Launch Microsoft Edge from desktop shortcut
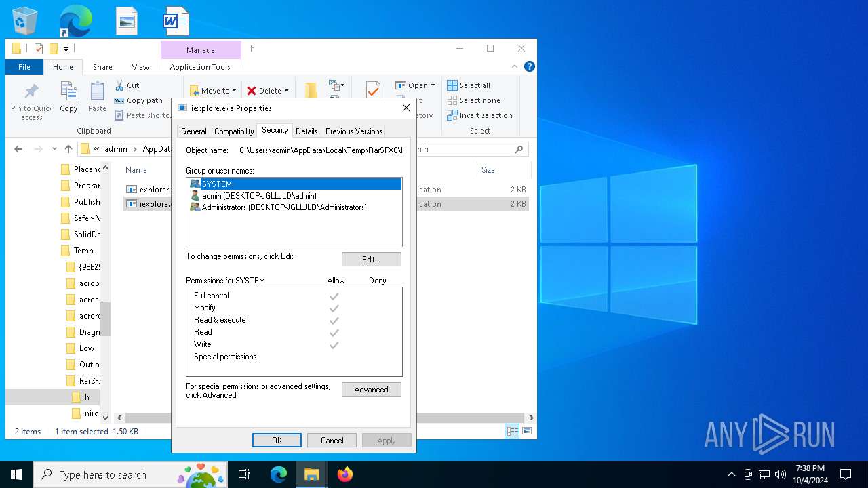Viewport: 868px width, 488px height. (75, 21)
